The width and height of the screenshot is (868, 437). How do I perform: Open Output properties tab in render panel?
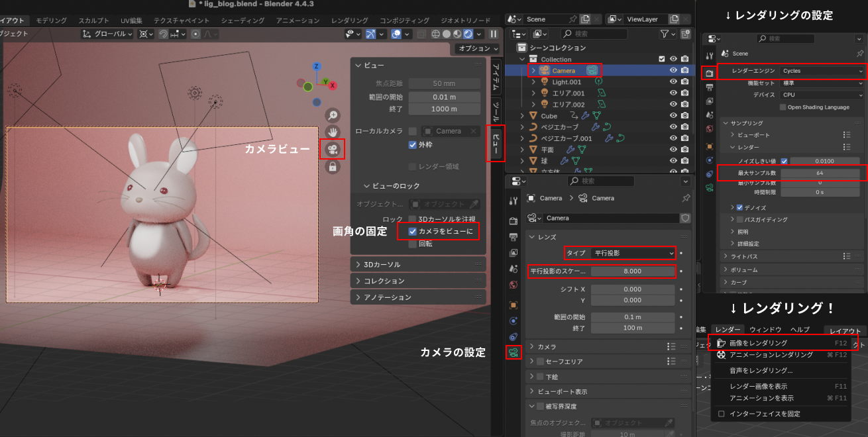(709, 87)
